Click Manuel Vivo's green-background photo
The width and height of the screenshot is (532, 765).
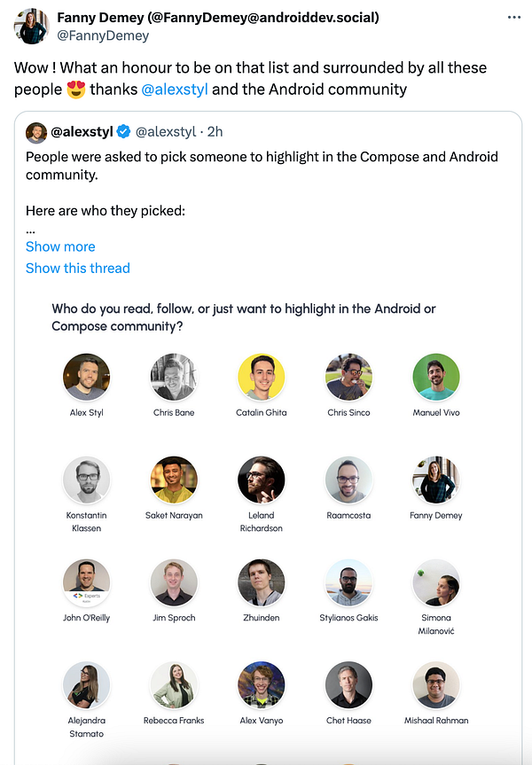pos(436,377)
